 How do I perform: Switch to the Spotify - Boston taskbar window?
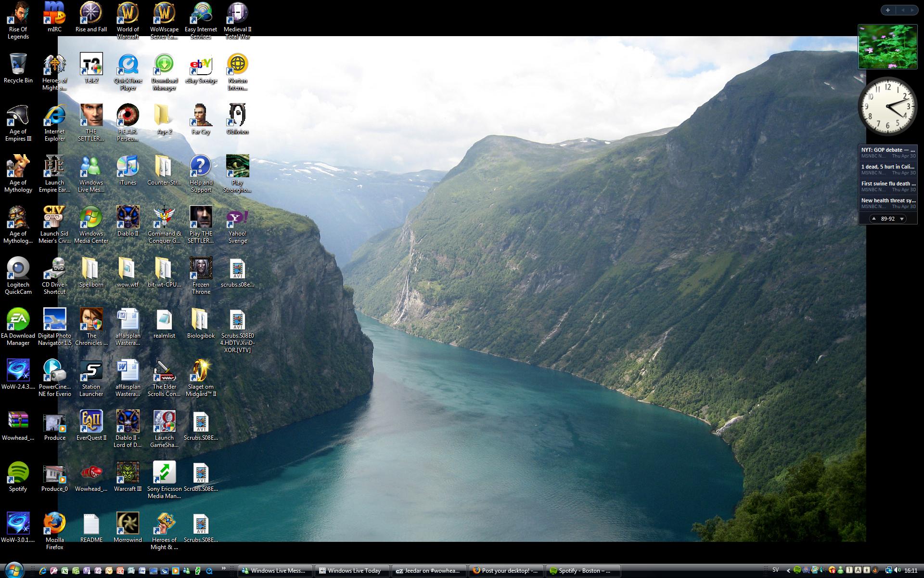[583, 571]
